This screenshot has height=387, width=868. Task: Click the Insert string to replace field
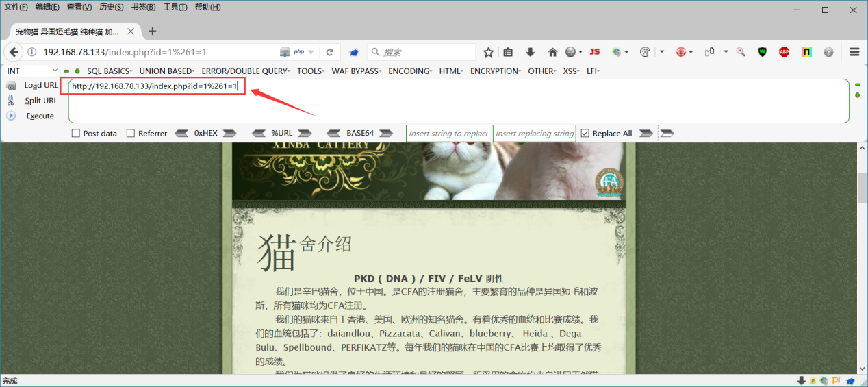pyautogui.click(x=448, y=134)
